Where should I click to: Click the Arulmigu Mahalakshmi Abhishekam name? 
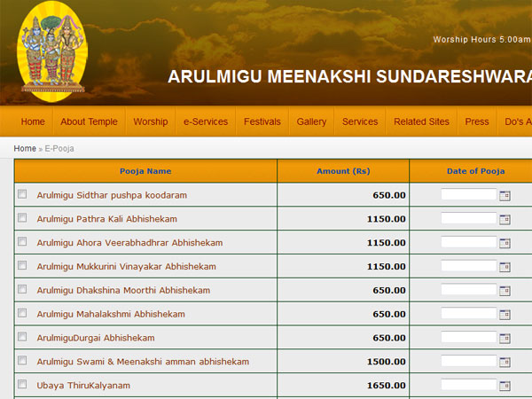tap(111, 314)
